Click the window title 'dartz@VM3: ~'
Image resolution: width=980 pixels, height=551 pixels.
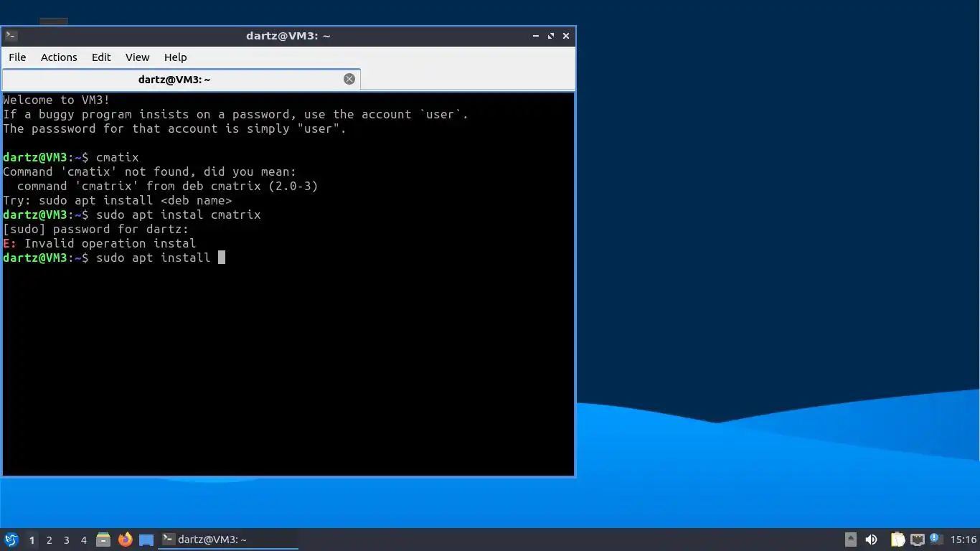click(288, 36)
